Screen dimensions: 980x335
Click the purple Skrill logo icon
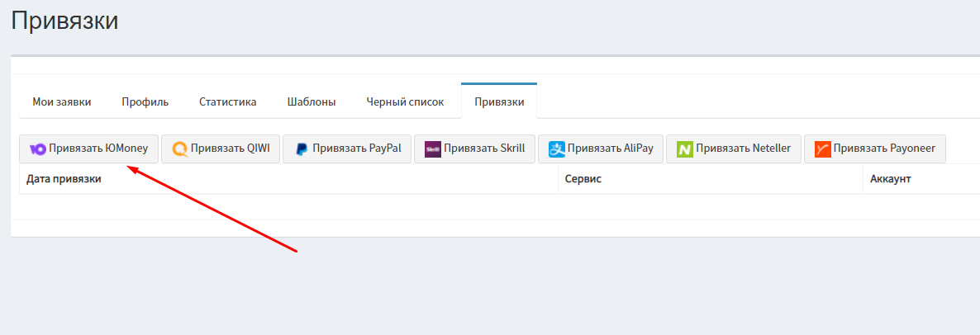point(432,149)
